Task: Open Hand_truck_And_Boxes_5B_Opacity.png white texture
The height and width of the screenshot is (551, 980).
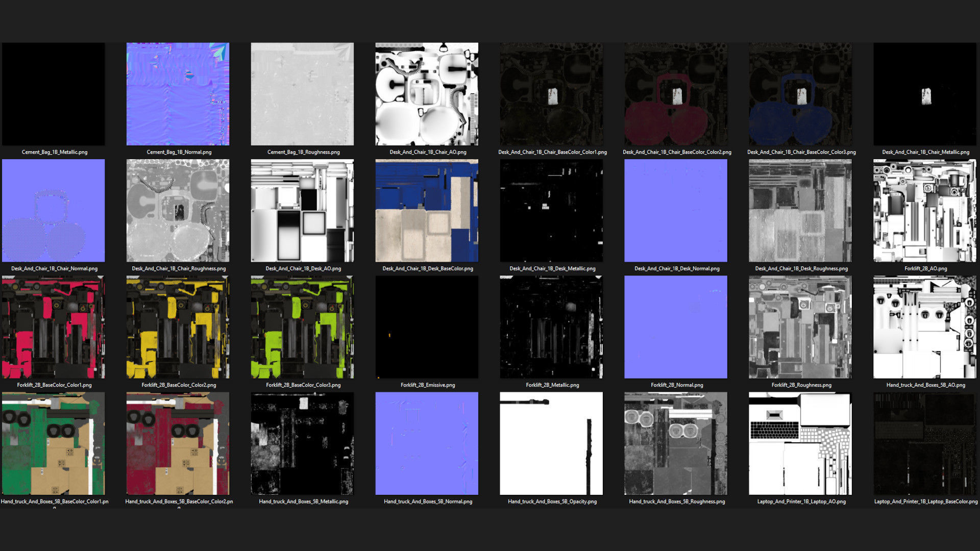Action: coord(551,443)
